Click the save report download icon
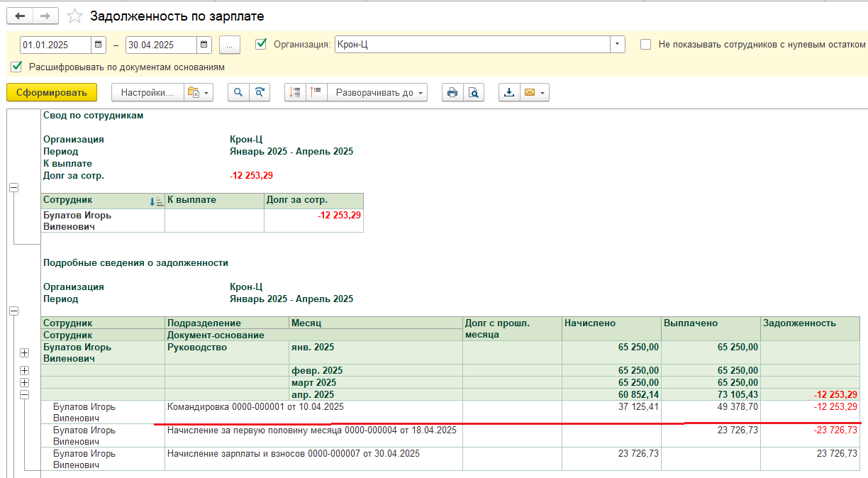 tap(509, 92)
